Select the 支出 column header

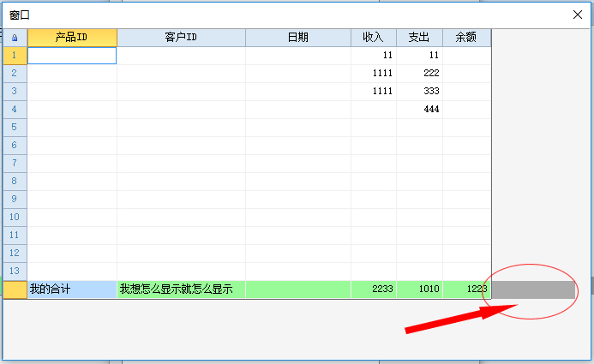[420, 38]
